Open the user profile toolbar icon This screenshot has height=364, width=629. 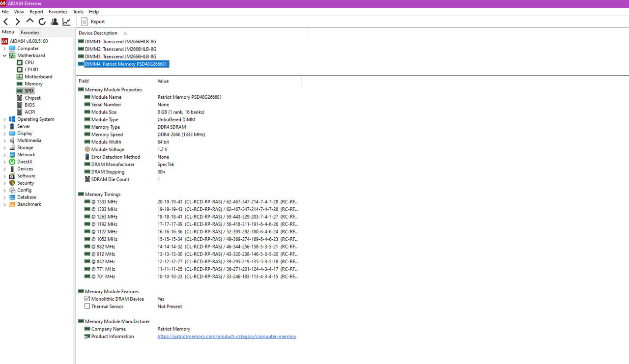55,22
